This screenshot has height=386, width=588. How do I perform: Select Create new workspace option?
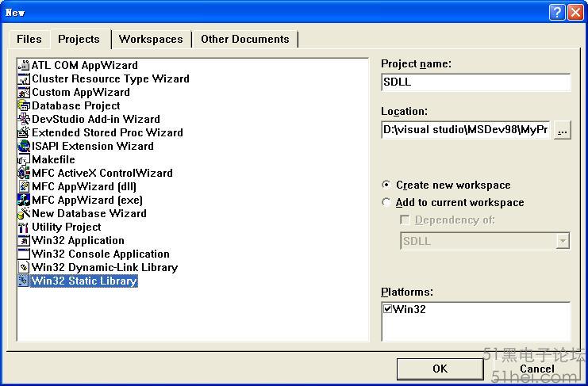tap(386, 185)
